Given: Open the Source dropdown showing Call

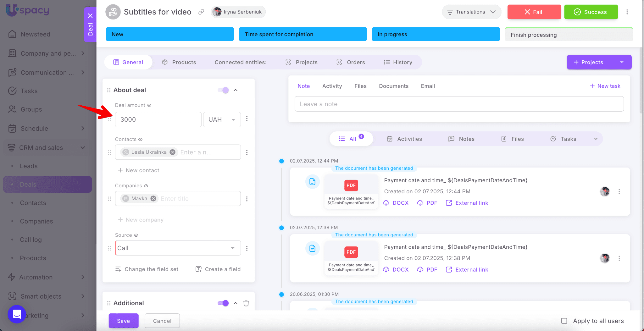Looking at the screenshot, I should [x=178, y=248].
